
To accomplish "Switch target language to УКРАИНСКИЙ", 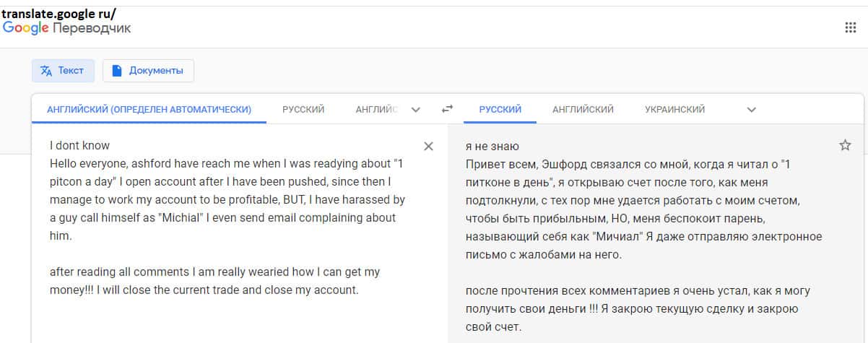I will point(674,110).
